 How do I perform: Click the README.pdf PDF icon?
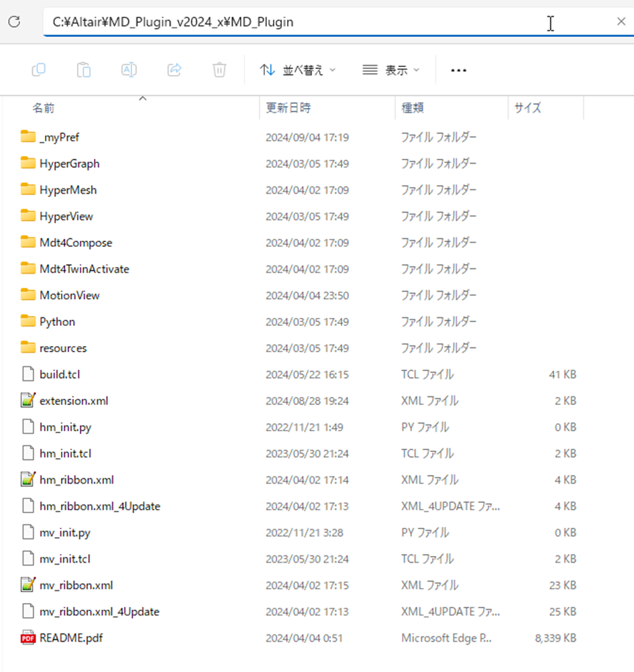click(x=28, y=638)
